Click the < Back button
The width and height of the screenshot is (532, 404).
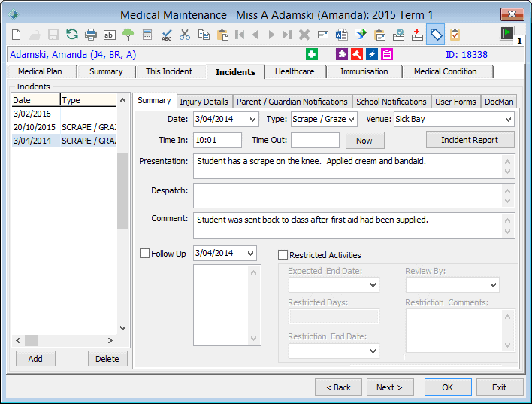point(338,387)
